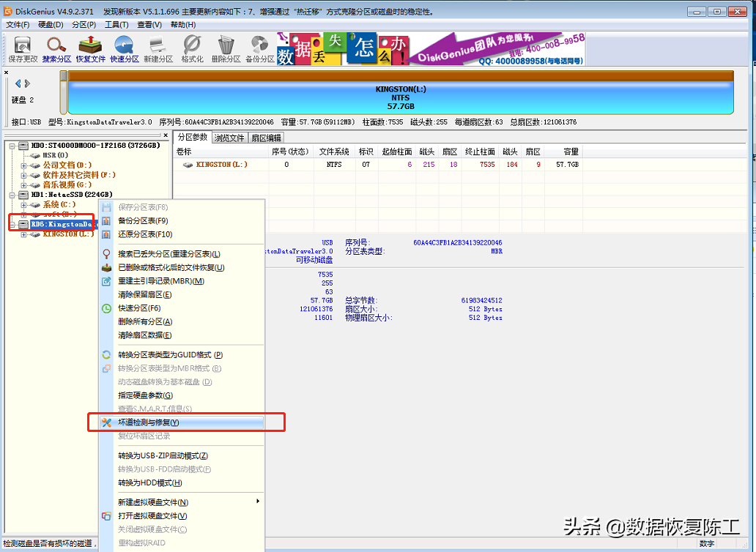Image resolution: width=756 pixels, height=552 pixels.
Task: Click the MBR rebuild icon in context menu
Action: (x=106, y=281)
